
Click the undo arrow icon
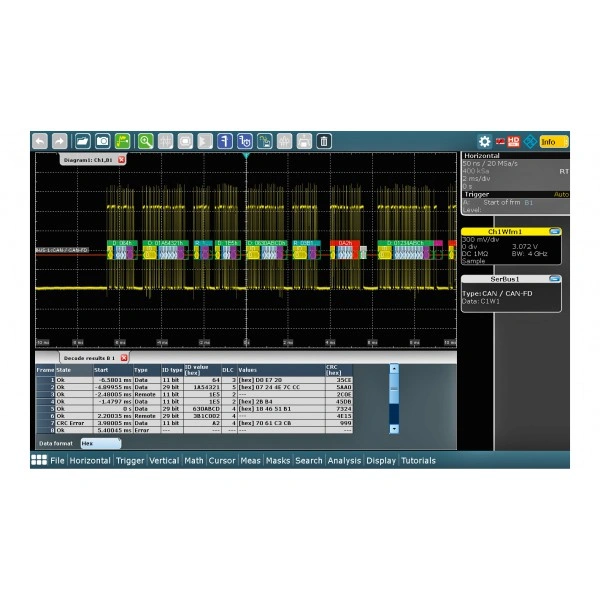[x=40, y=141]
